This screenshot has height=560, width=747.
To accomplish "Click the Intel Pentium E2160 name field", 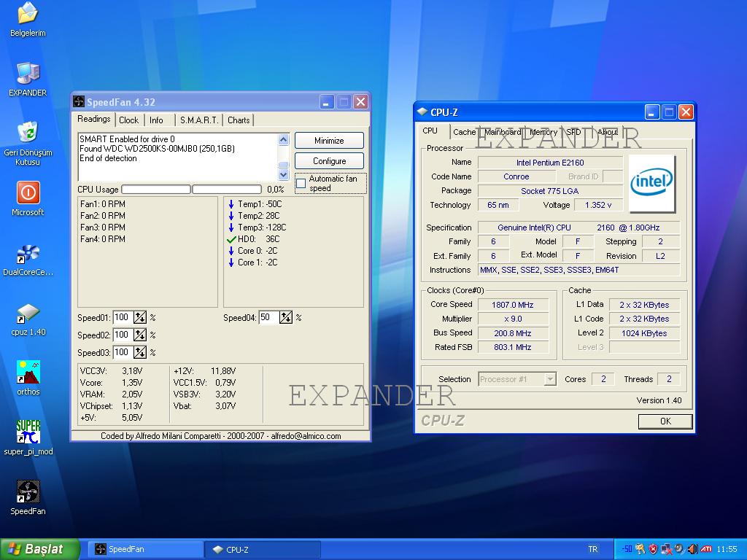I will point(550,163).
